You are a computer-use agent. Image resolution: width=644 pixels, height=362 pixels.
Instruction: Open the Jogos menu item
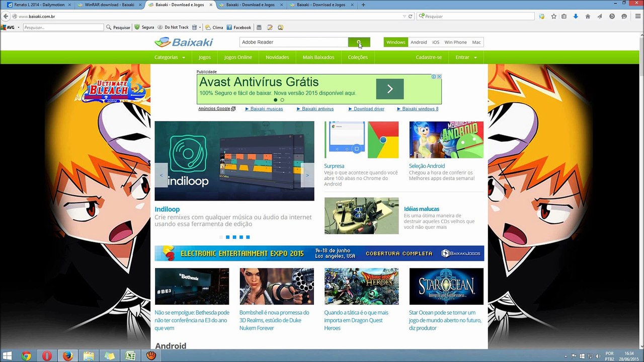point(204,57)
